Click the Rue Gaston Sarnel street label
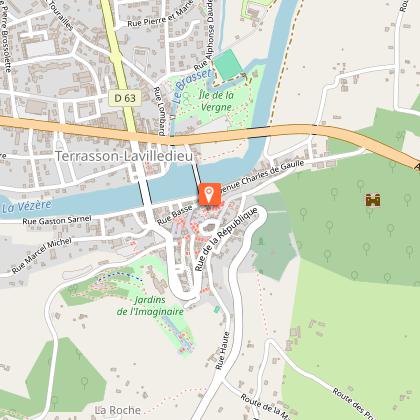420x420 pixels. pos(57,220)
